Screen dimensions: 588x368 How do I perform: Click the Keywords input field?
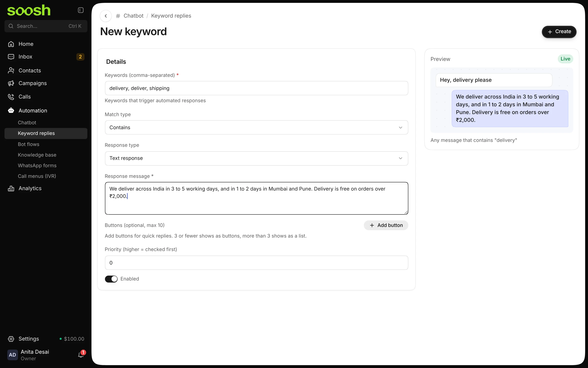tap(256, 88)
